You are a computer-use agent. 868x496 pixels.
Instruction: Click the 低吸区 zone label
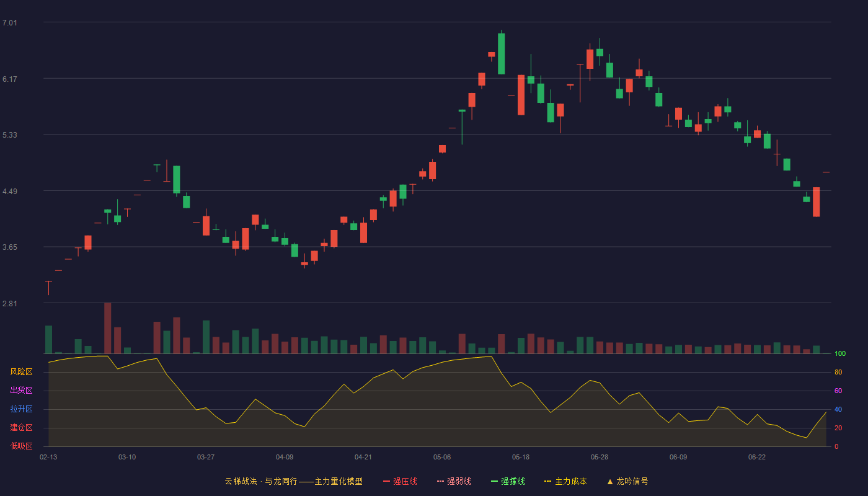tap(21, 446)
